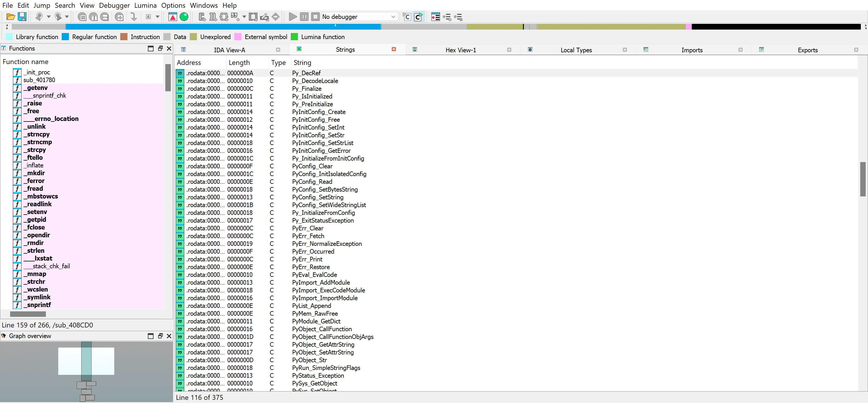Click the red triangle stop icon

pos(173,17)
